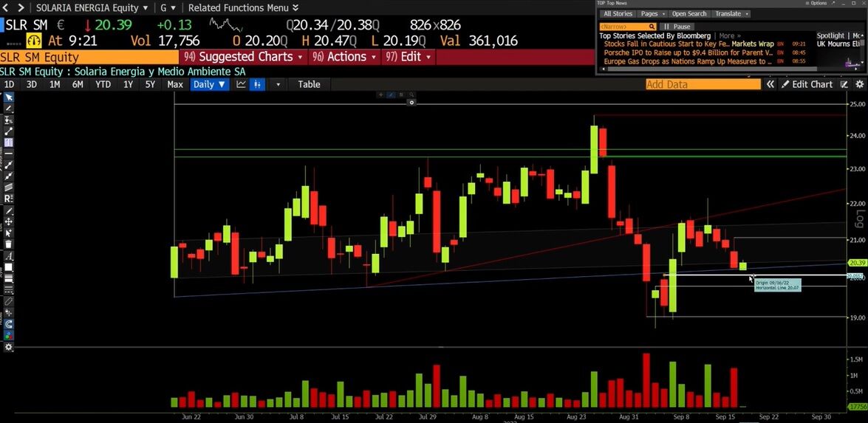The height and width of the screenshot is (423, 868).
Task: Select the 6M time range tab
Action: click(78, 84)
